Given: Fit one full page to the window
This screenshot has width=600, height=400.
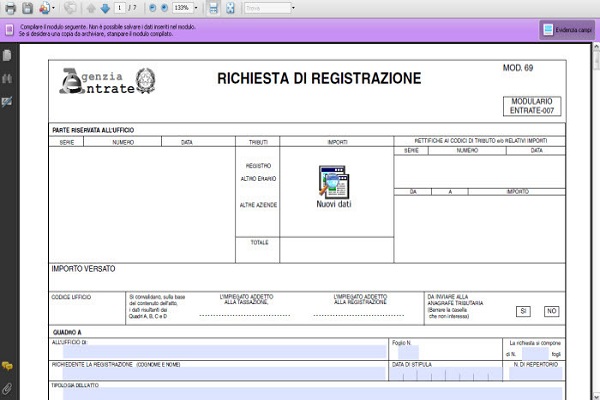Looking at the screenshot, I should click(x=230, y=8).
